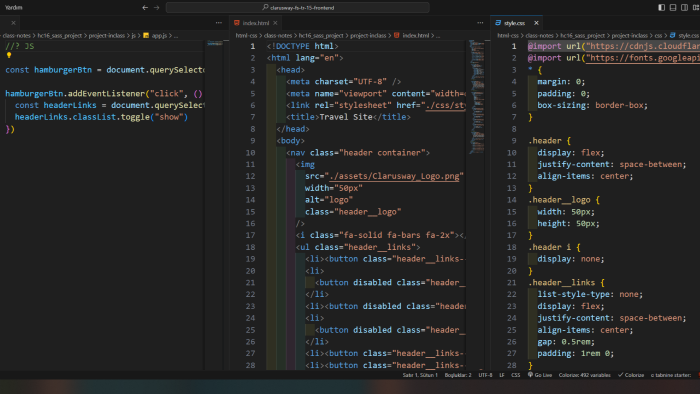Click the UTF-8 encoding status
700x394 pixels.
(x=485, y=375)
